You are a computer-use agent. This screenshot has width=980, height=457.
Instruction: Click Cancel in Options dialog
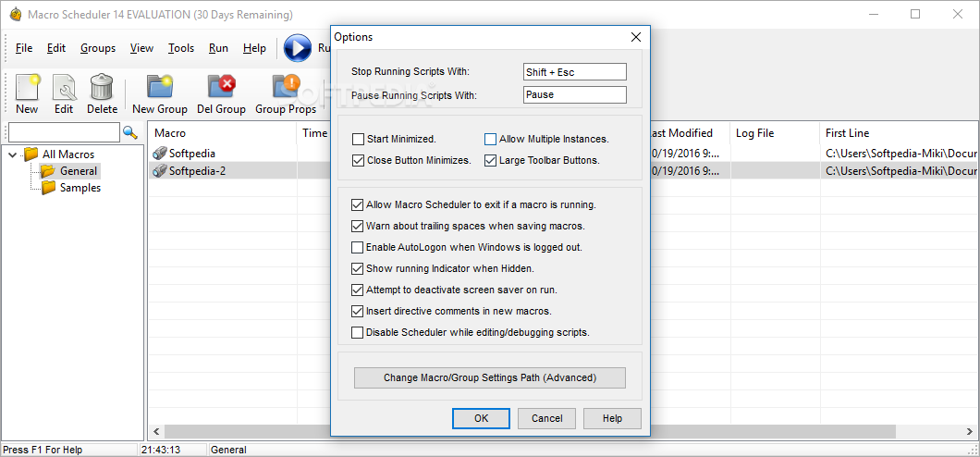547,418
